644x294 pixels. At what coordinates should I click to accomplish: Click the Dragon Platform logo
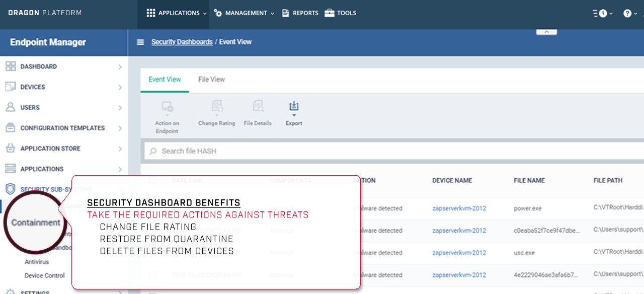click(45, 13)
